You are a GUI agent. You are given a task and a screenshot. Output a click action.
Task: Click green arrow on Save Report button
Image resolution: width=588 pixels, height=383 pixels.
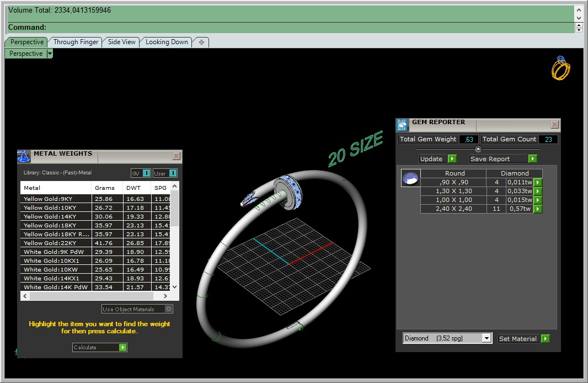(532, 159)
